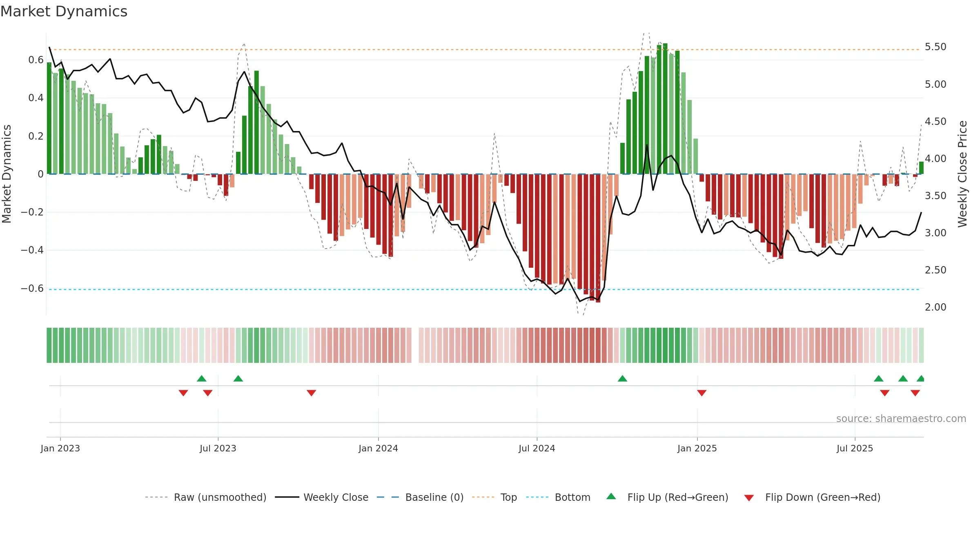Click the Weekly Close Price axis title
980x551 pixels.
pyautogui.click(x=962, y=174)
